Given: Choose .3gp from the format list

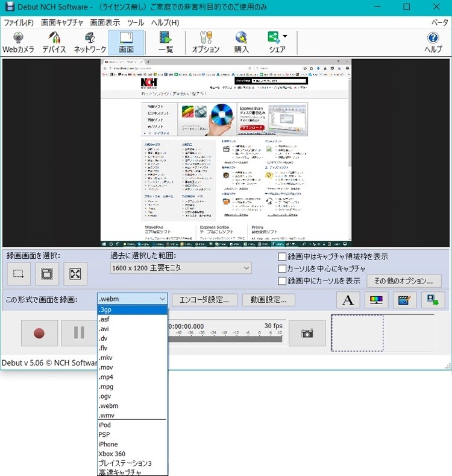Looking at the screenshot, I should (132, 309).
